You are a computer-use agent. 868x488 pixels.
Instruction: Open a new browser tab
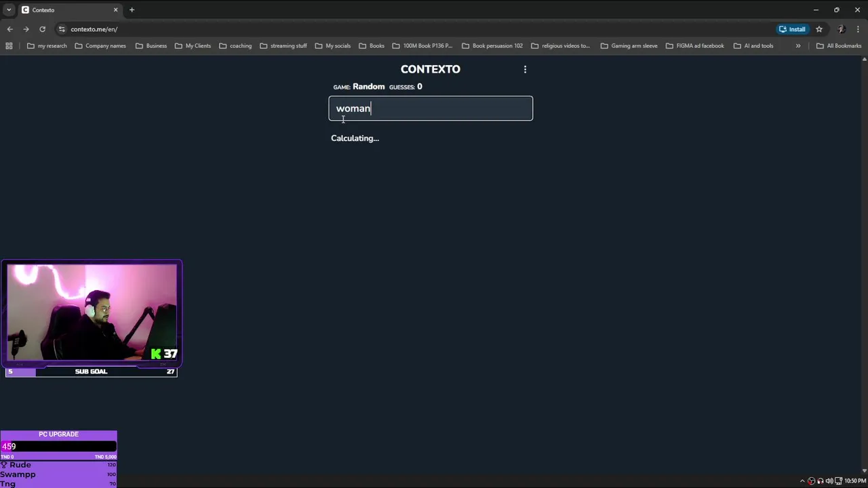(132, 9)
